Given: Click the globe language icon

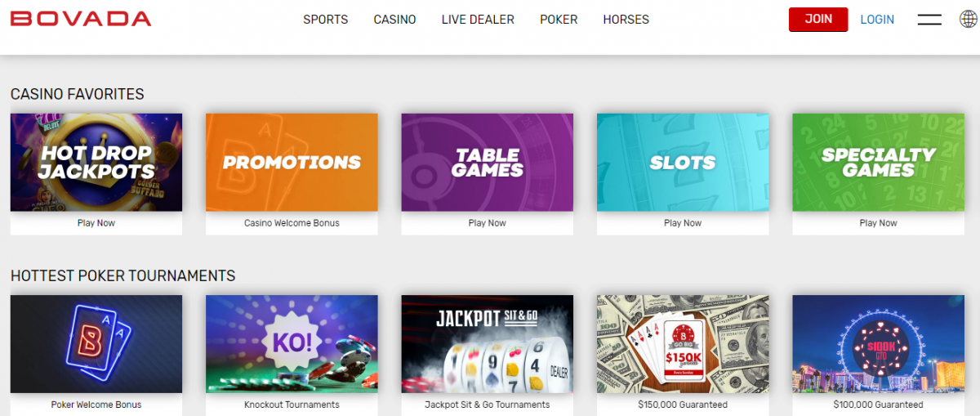Looking at the screenshot, I should pos(968,19).
